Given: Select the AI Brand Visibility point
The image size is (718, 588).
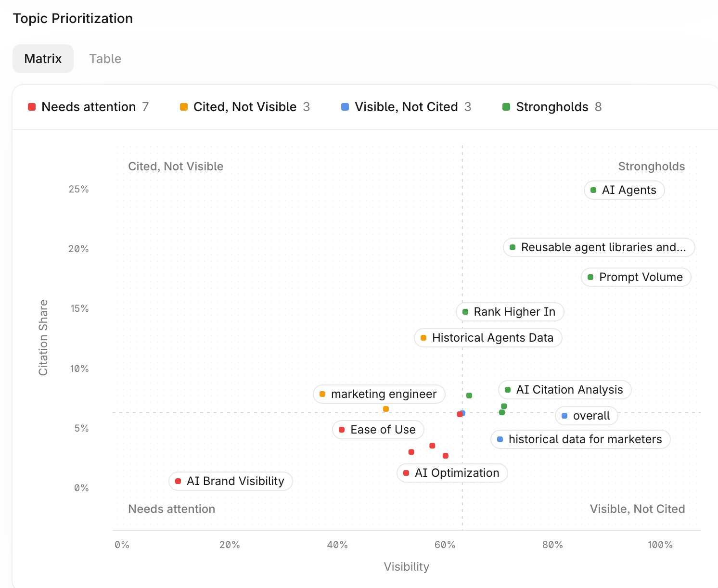Looking at the screenshot, I should 231,481.
